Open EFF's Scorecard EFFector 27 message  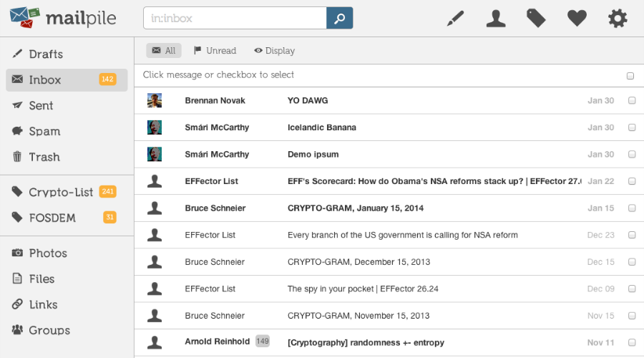click(x=434, y=181)
